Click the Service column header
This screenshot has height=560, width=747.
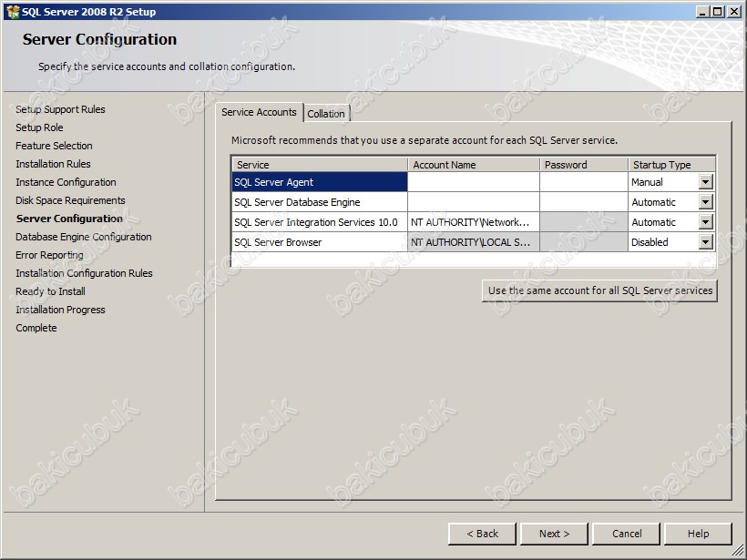coord(320,165)
